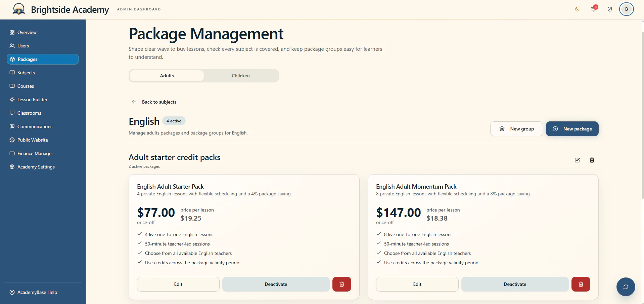
Task: Open notifications bell with 3 badge
Action: coord(594,9)
